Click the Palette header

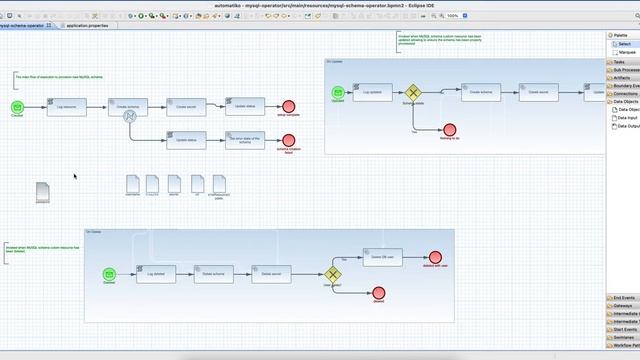pos(623,36)
